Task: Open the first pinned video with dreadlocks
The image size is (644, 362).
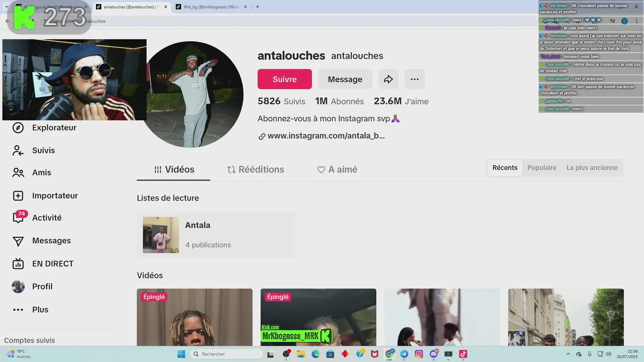Action: [x=195, y=317]
